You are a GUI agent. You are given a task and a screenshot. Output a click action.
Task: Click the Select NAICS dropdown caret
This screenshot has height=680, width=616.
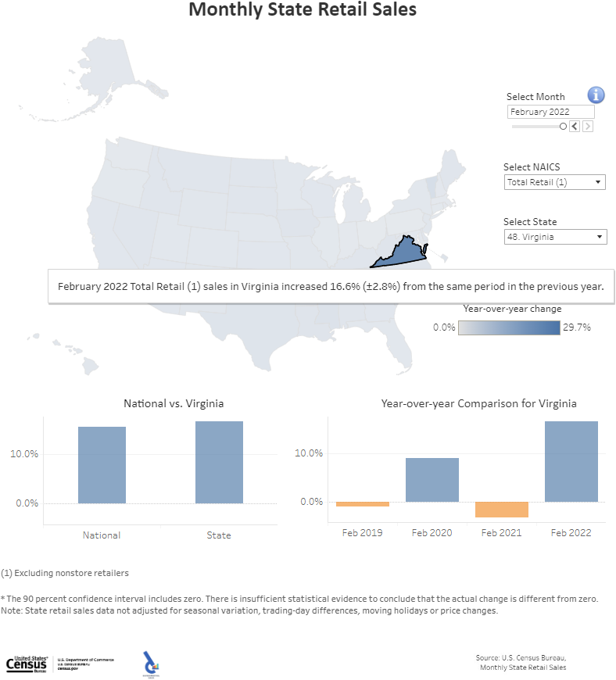(x=597, y=181)
